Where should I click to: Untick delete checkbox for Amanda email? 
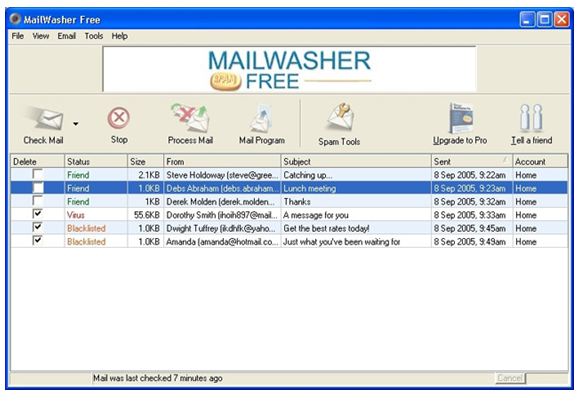click(x=37, y=241)
